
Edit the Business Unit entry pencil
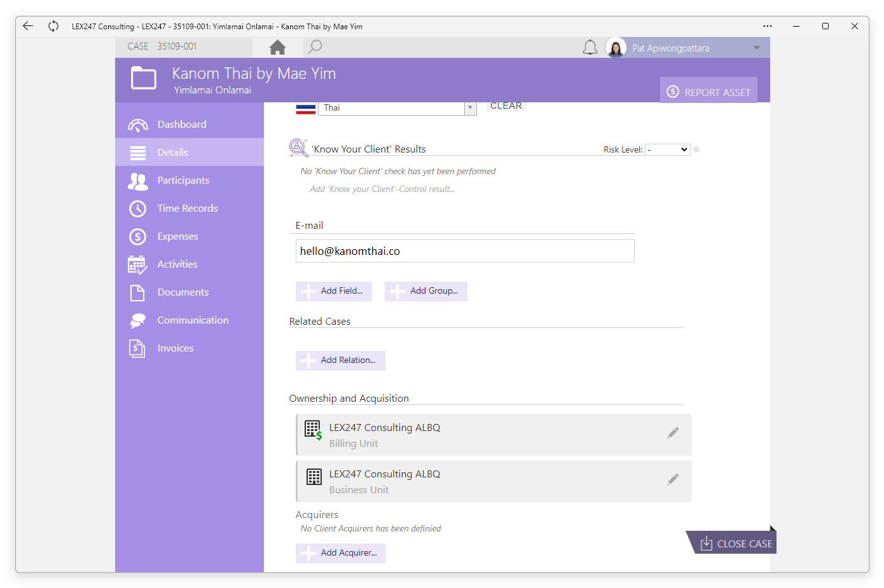pos(673,479)
